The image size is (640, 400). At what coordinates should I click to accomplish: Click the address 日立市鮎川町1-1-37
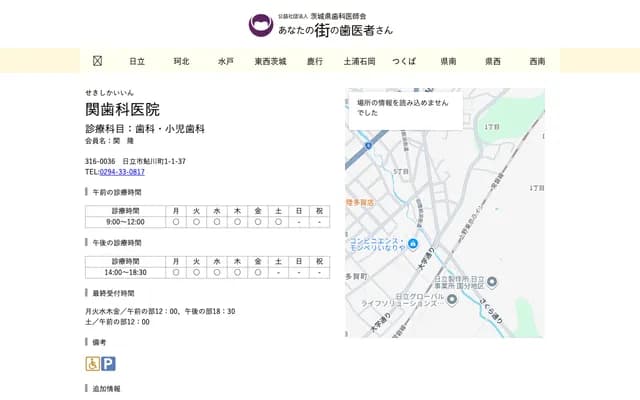(154, 161)
